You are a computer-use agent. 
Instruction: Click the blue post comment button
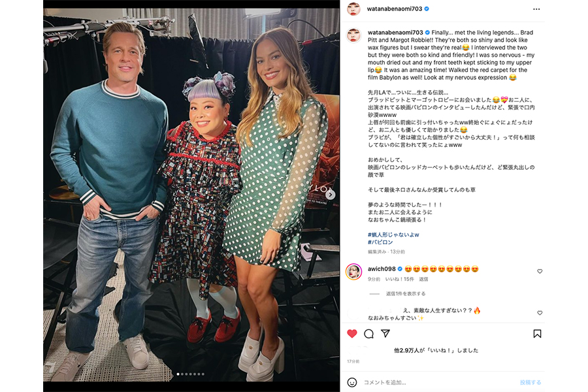(x=531, y=382)
